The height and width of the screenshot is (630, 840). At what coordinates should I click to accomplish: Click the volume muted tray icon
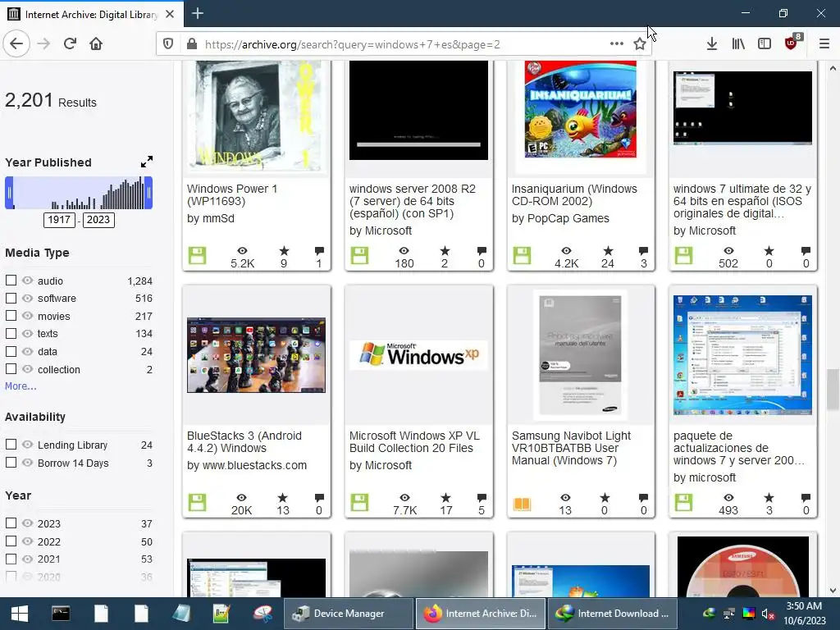(768, 614)
